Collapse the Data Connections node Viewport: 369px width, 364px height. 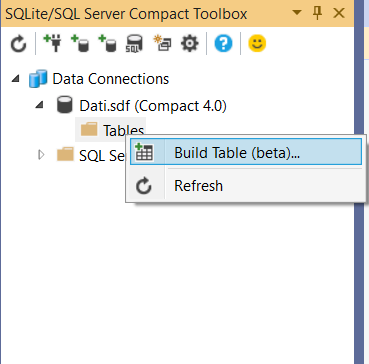(x=15, y=79)
